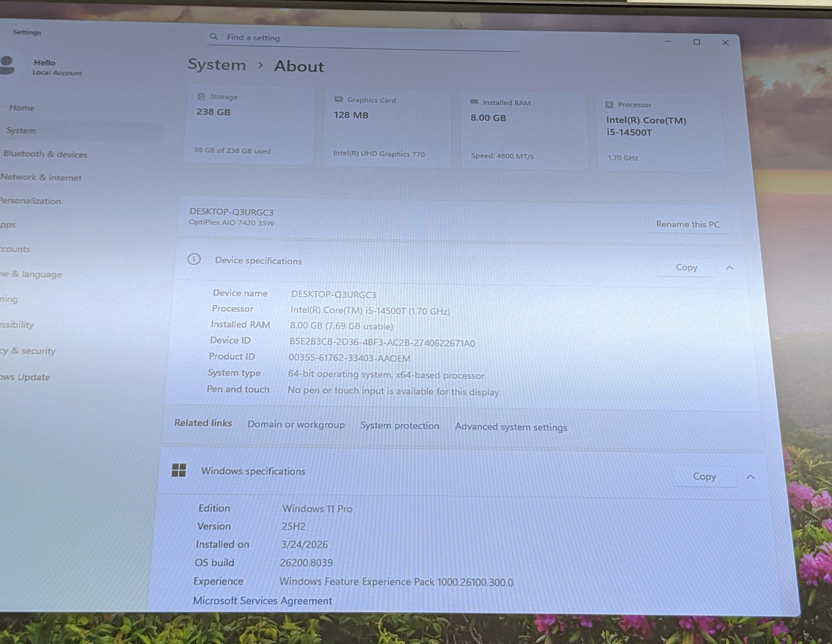Image resolution: width=832 pixels, height=644 pixels.
Task: Click the Device ID value
Action: pos(382,342)
